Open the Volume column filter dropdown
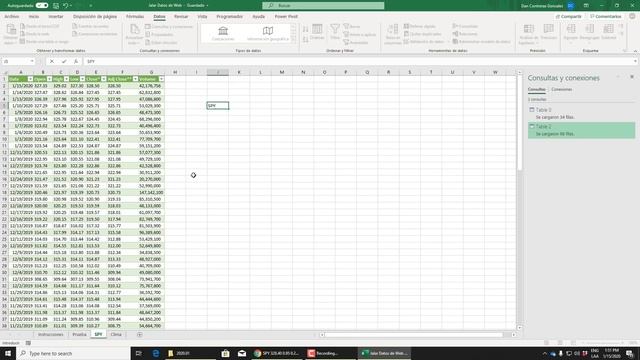640x360 pixels. coord(161,79)
